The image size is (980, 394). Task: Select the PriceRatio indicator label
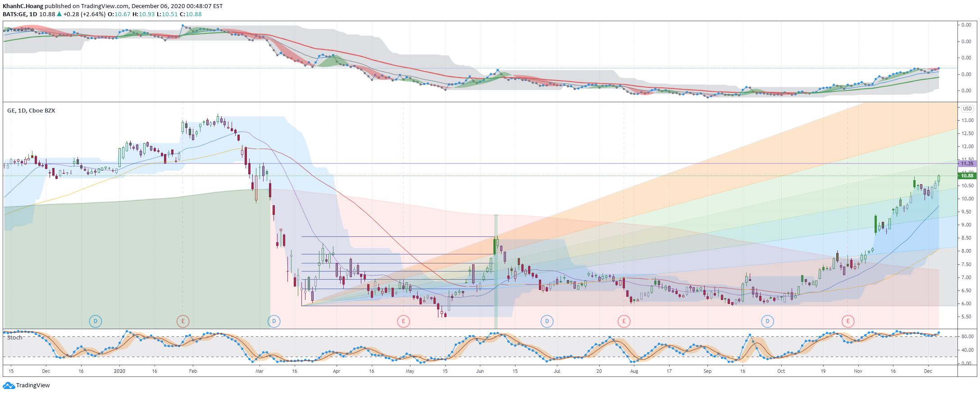click(21, 30)
